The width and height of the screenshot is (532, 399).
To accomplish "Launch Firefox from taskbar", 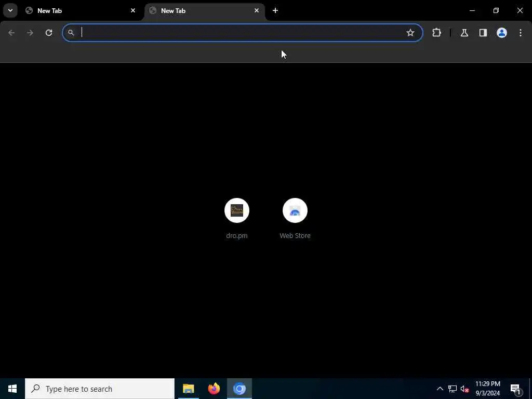I will 214,389.
